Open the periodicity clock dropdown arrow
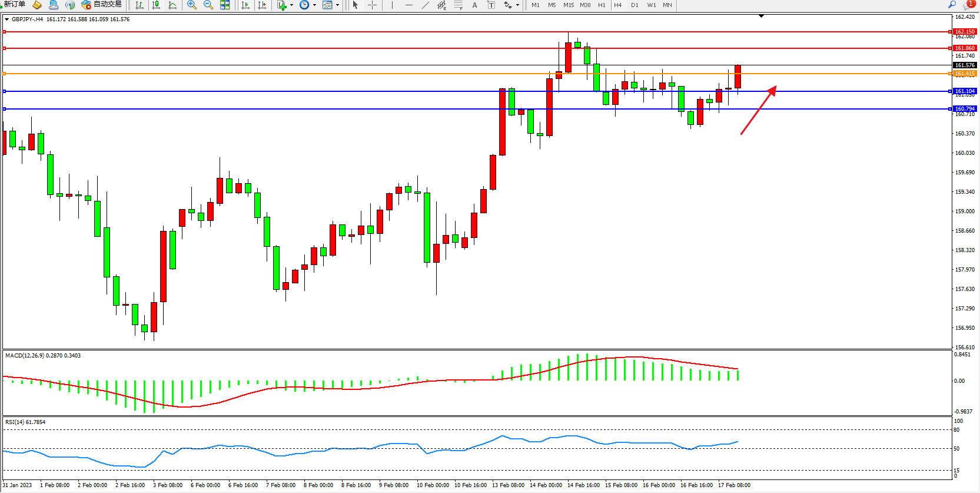This screenshot has width=980, height=493. [314, 5]
